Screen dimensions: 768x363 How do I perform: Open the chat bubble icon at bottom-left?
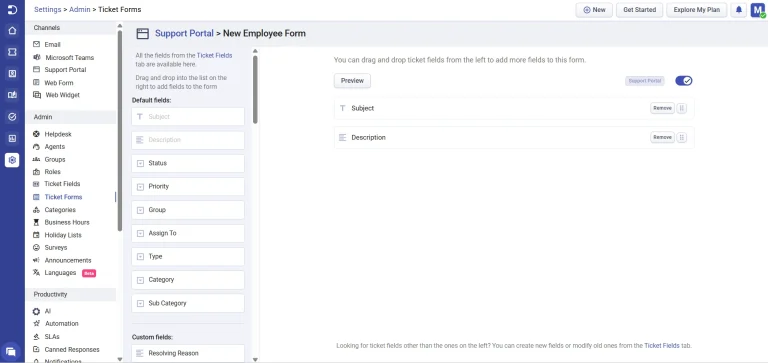[11, 351]
